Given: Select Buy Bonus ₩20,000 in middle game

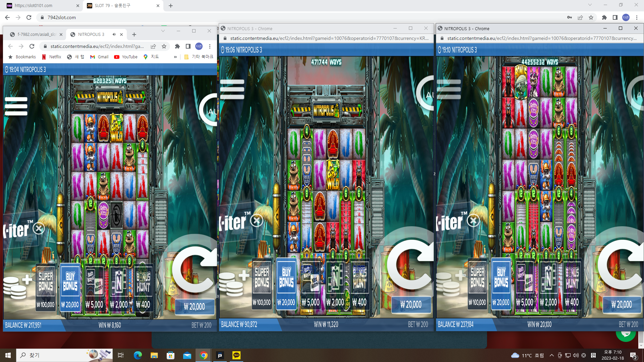Looking at the screenshot, I should point(286,284).
